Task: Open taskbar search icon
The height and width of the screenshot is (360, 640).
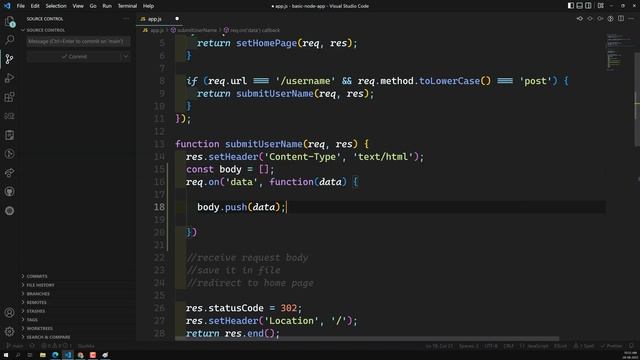Action: pyautogui.click(x=18, y=355)
